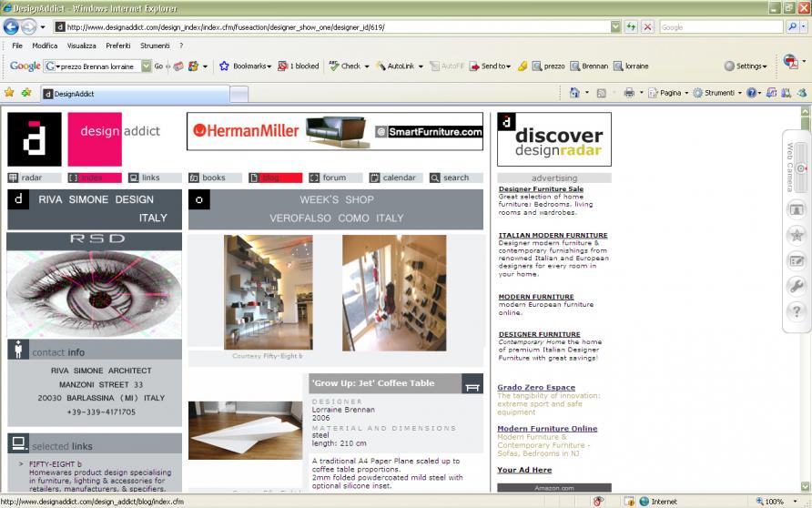The image size is (812, 508).
Task: Print the page with printer icon
Action: 629,93
